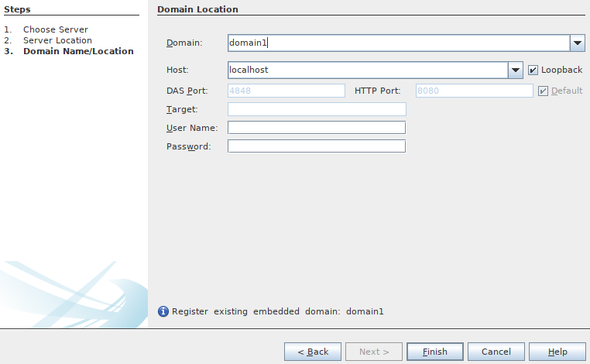Click the info icon beside the register message

tap(163, 311)
